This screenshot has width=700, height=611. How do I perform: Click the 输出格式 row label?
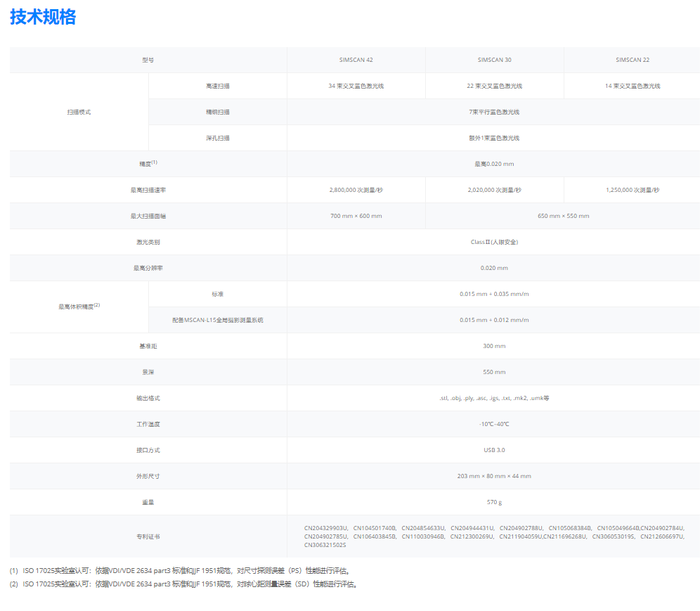(x=148, y=398)
